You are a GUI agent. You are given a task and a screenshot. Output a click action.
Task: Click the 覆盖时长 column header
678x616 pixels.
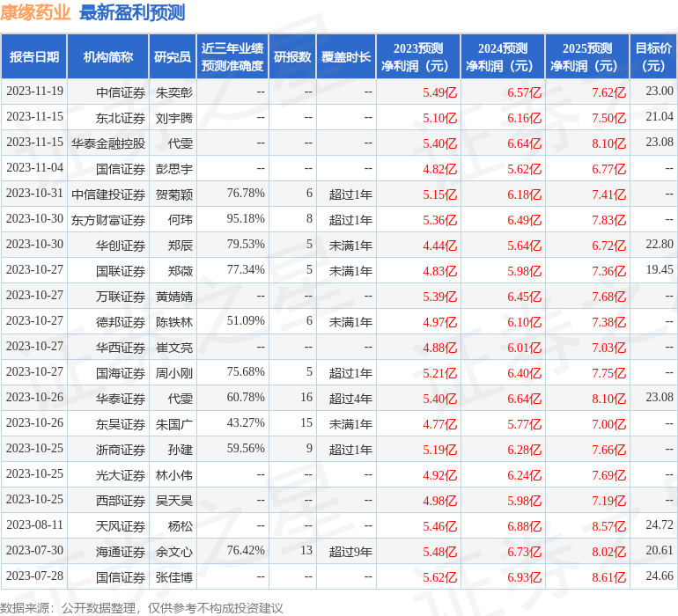click(346, 56)
